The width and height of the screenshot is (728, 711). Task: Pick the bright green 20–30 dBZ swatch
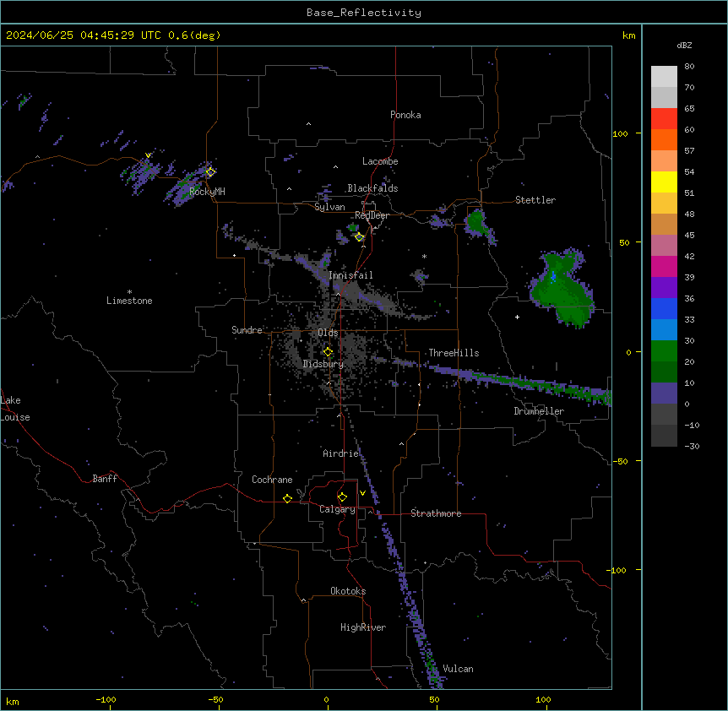(x=664, y=351)
